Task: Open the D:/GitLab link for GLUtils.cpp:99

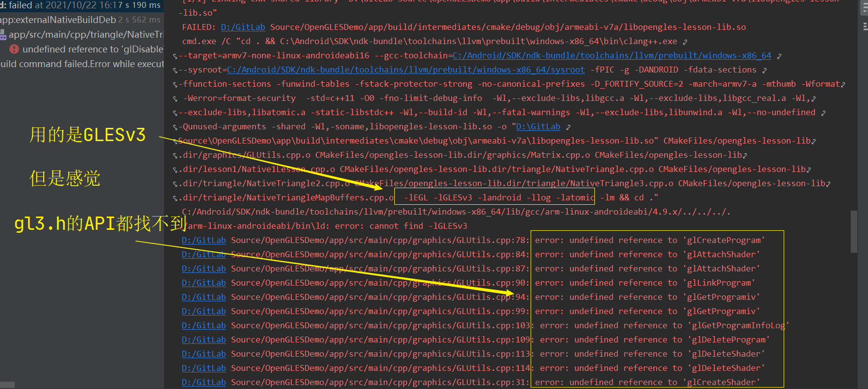Action: [204, 312]
